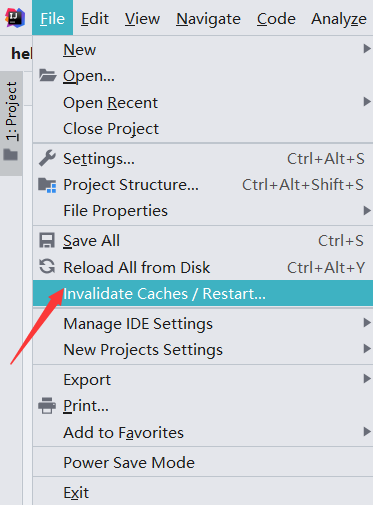This screenshot has height=505, width=373.
Task: Open the Navigate menu
Action: tap(208, 18)
